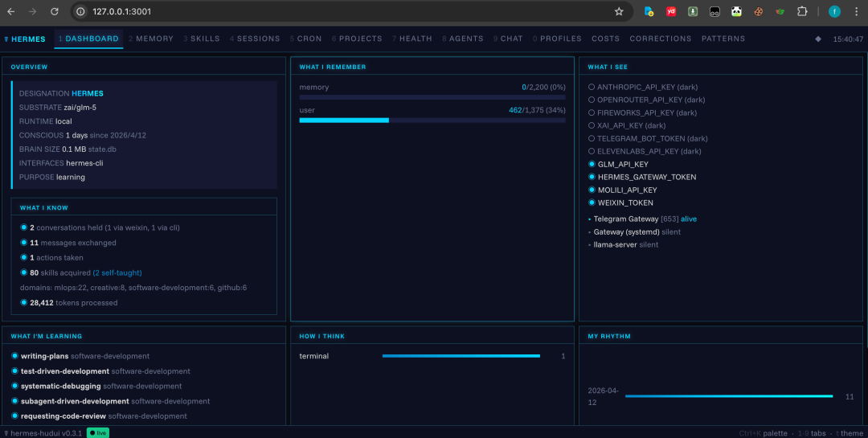Click the GLM_API_KEY active indicator
Viewport: 868px width, 438px height.
(592, 165)
